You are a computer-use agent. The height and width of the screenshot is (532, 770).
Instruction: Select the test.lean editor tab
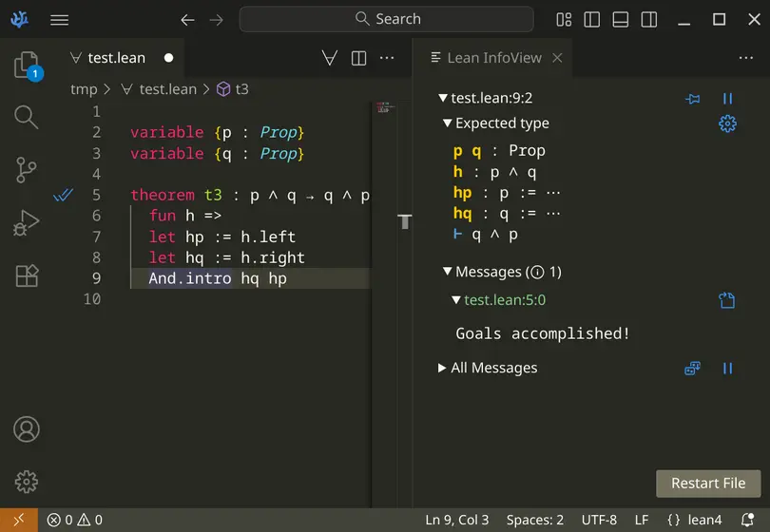pos(122,58)
